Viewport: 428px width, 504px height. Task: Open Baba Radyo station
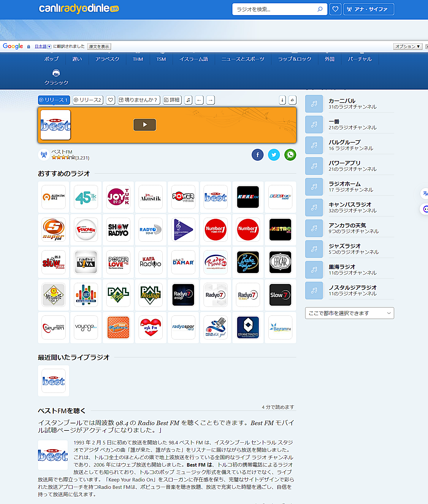pyautogui.click(x=248, y=262)
